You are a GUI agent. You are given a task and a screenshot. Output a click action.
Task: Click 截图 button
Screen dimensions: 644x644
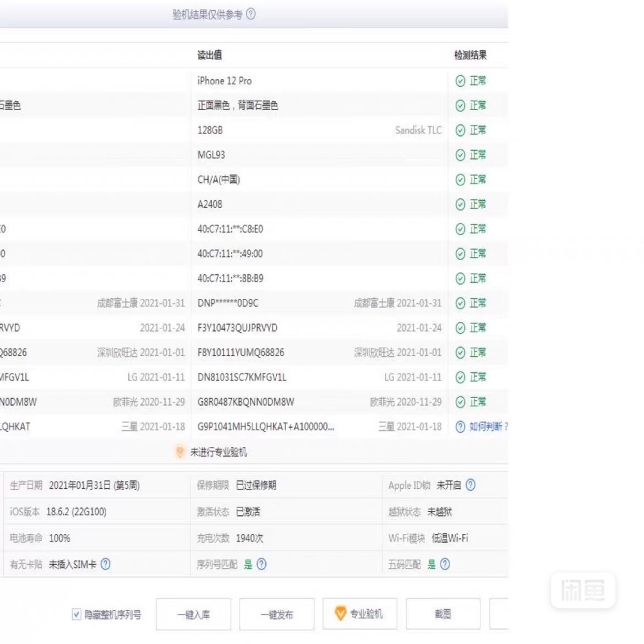click(x=443, y=614)
